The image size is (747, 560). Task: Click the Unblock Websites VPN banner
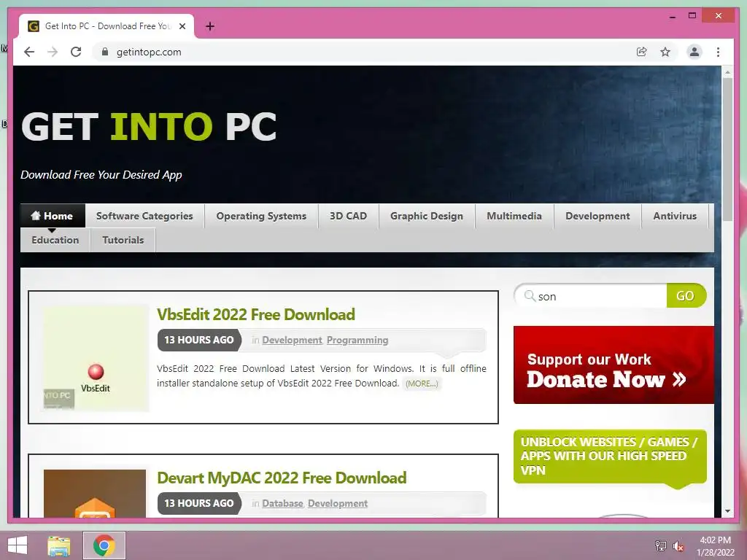(610, 456)
